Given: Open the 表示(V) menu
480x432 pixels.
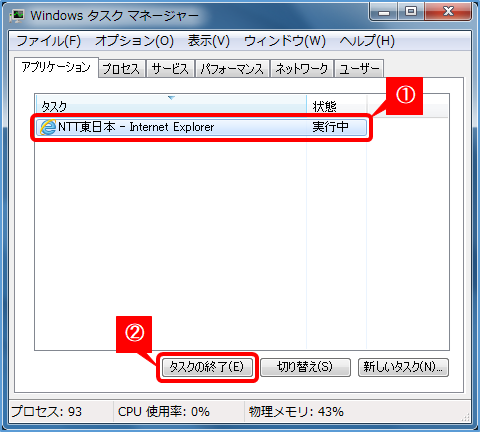Looking at the screenshot, I should point(209,41).
